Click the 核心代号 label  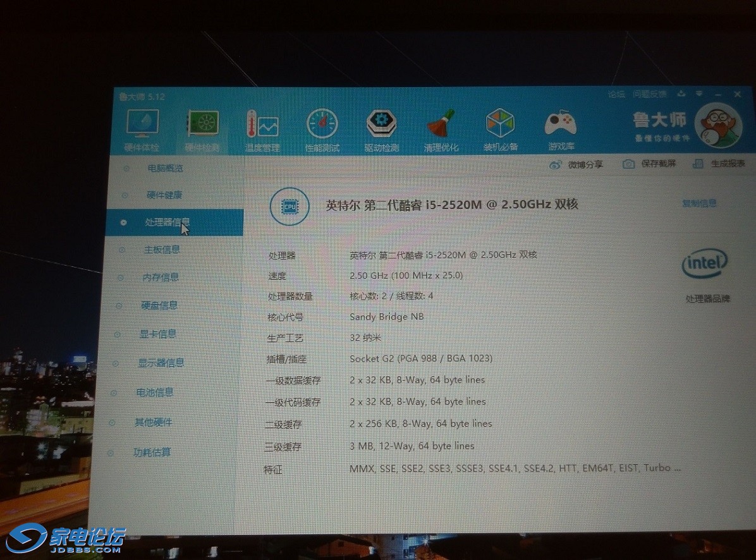click(x=286, y=317)
